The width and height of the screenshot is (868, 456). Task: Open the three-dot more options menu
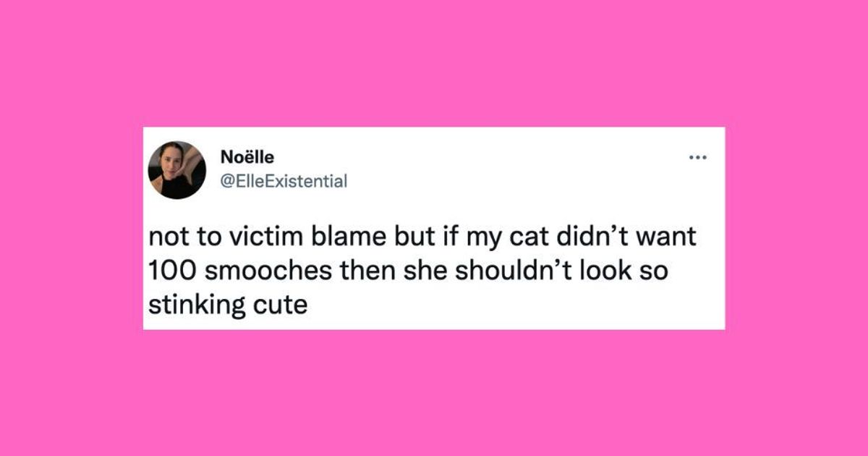(x=697, y=157)
